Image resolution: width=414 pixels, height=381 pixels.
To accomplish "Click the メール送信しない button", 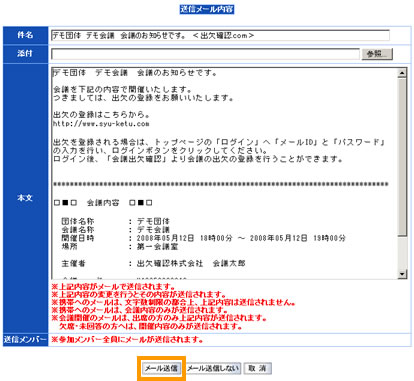I will point(213,368).
